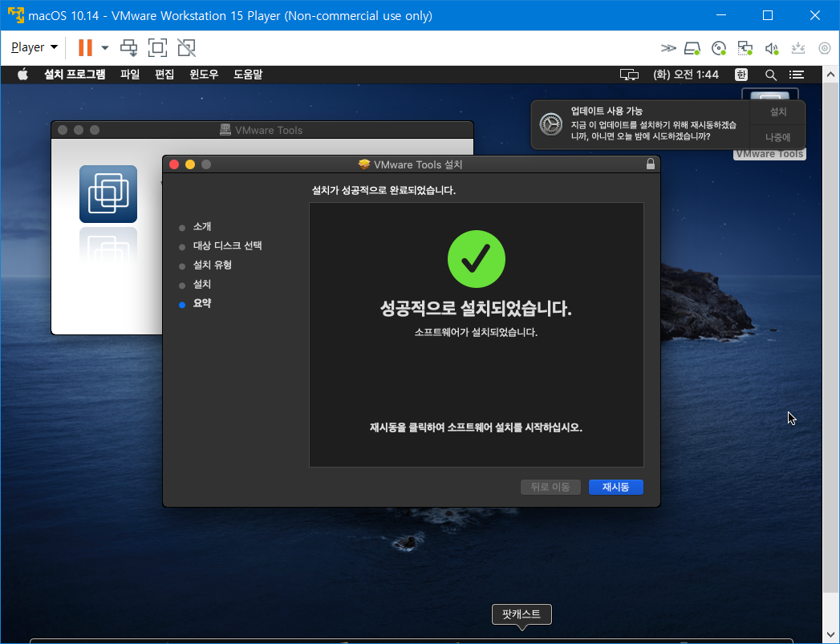
Task: Minimize the VMware Tools 설치 window
Action: (x=190, y=164)
